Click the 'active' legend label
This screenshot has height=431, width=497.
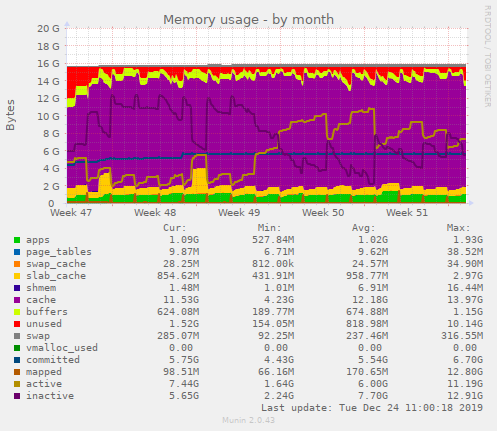click(44, 384)
